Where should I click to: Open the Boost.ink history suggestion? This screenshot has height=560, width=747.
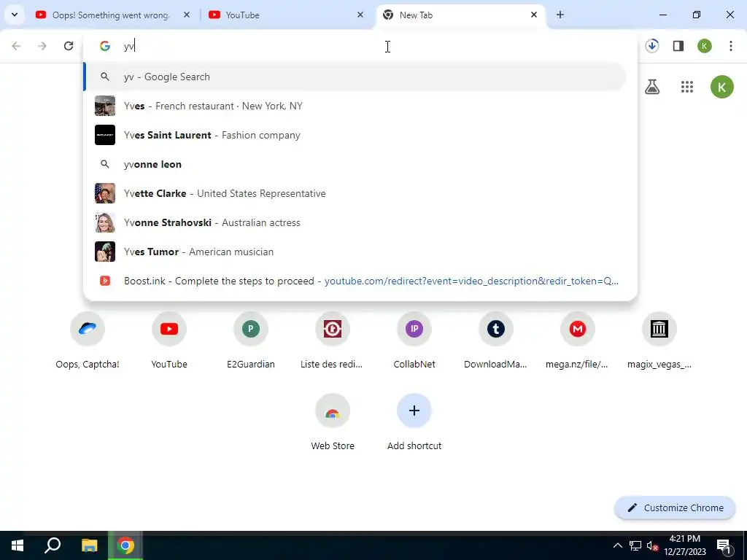point(355,281)
